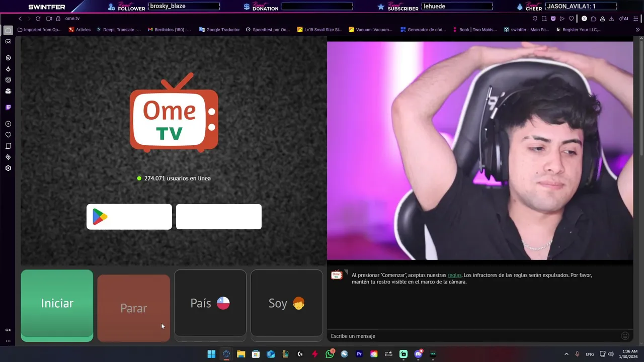Reload the ome.tv page

(x=38, y=19)
